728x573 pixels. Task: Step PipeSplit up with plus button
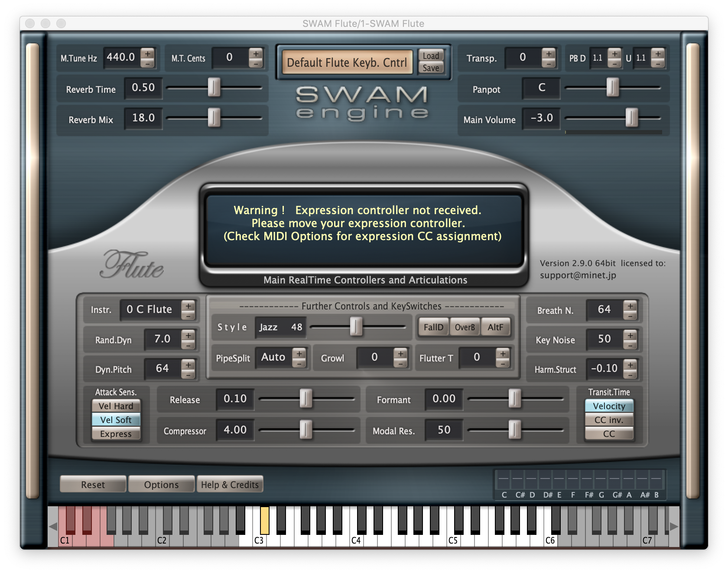(x=299, y=353)
